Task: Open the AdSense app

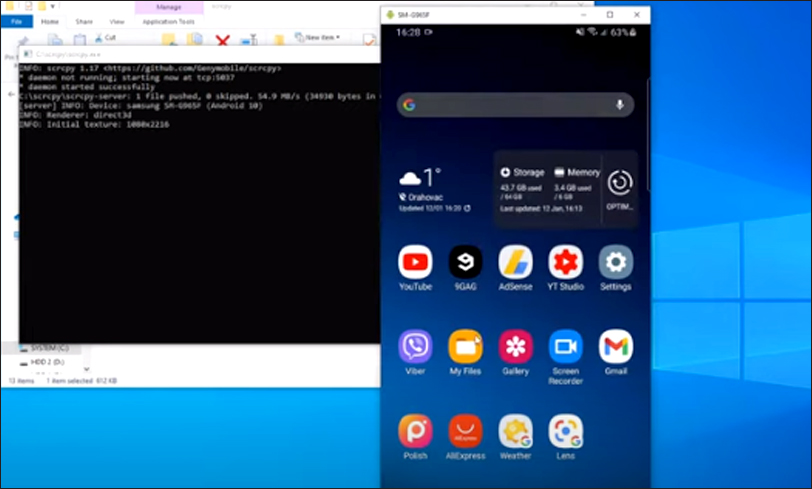Action: [515, 262]
